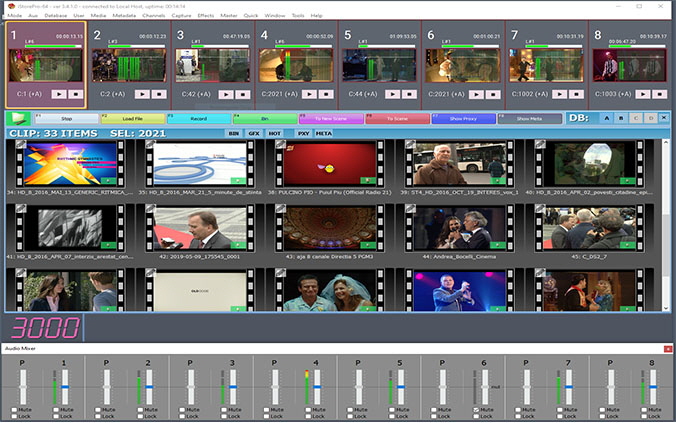Click the Show Proxy button

click(x=463, y=119)
